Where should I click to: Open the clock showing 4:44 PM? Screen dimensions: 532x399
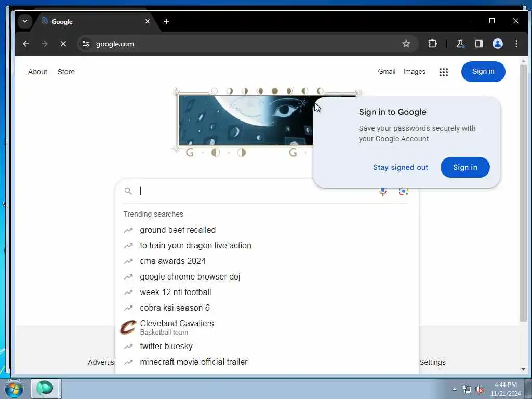[x=506, y=389]
